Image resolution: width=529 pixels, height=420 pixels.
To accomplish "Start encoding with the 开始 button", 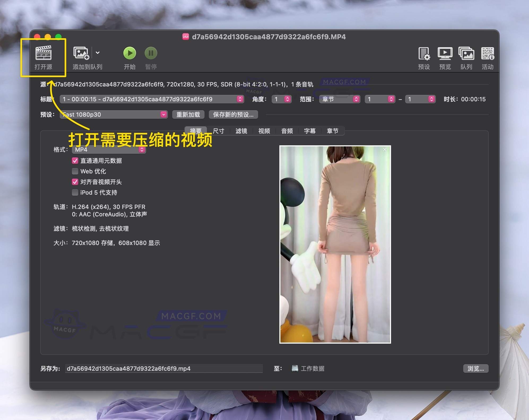I will [130, 53].
